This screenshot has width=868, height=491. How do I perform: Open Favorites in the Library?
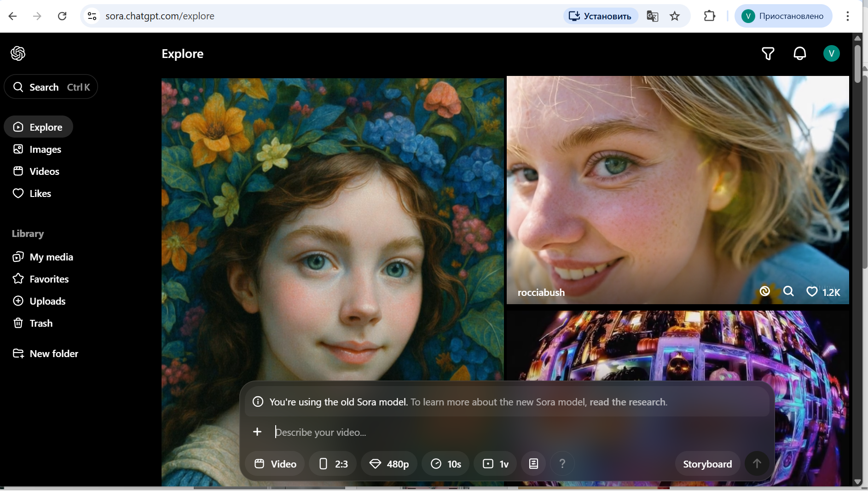tap(49, 279)
